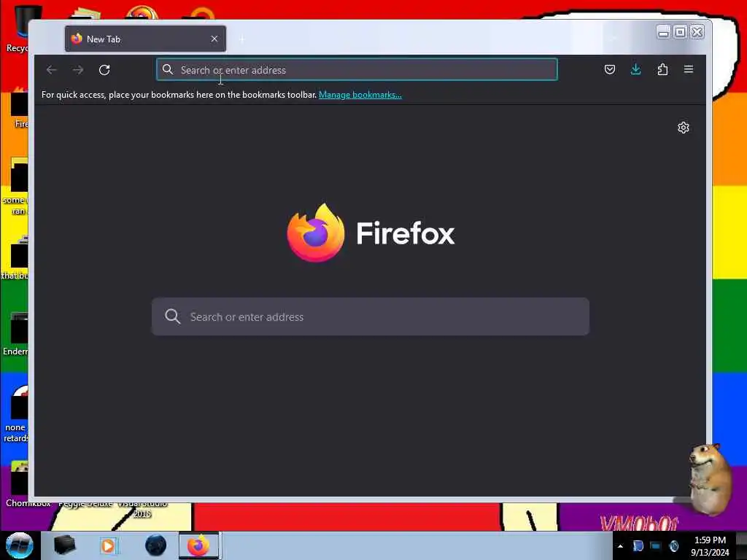Screen dimensions: 747x560
Task: Reload the current page
Action: coord(104,70)
